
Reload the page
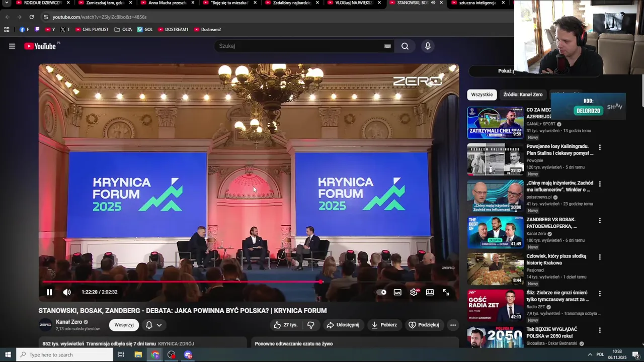tap(32, 17)
